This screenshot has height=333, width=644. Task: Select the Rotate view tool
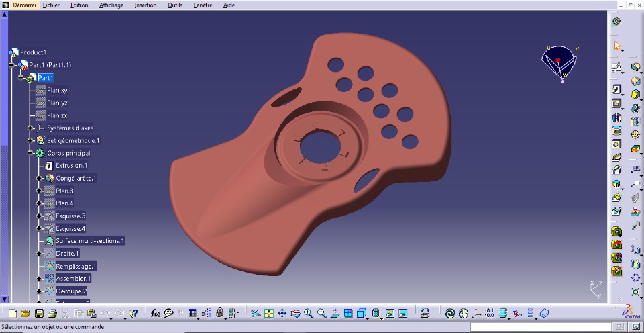pos(295,314)
